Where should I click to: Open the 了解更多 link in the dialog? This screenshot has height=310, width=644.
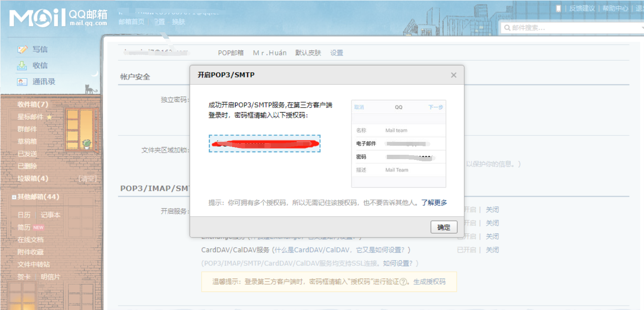(x=434, y=203)
